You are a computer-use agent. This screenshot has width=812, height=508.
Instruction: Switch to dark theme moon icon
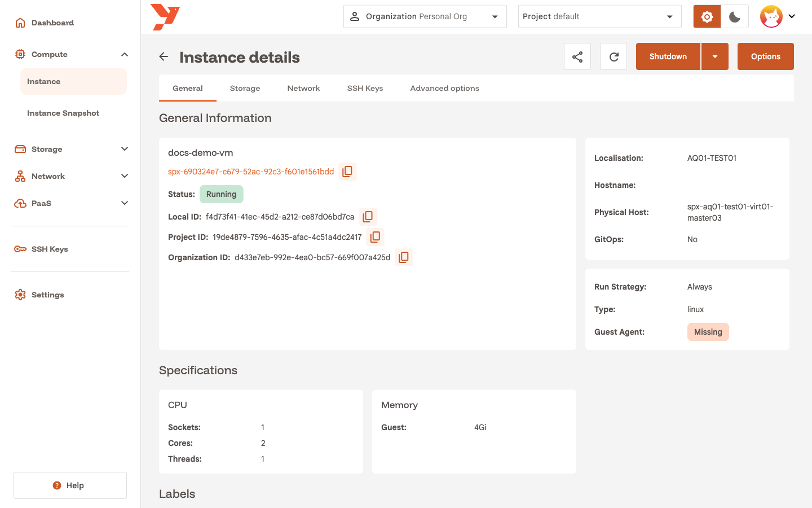click(735, 16)
